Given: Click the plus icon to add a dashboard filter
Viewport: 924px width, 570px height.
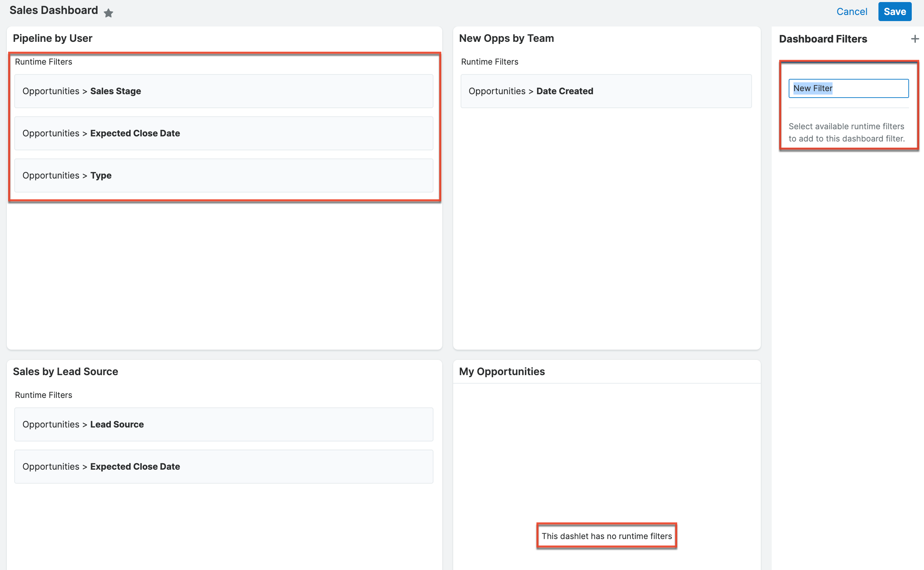Looking at the screenshot, I should coord(915,39).
